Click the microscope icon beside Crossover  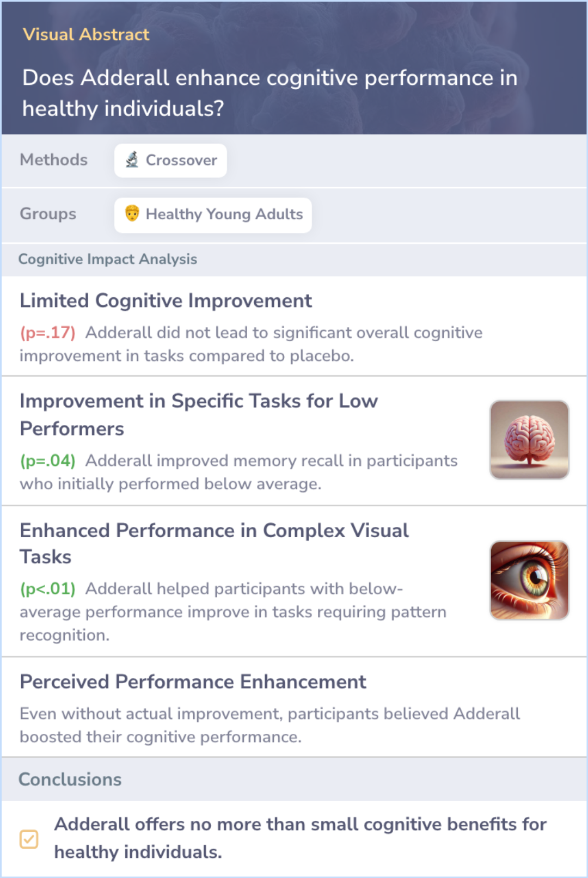[132, 160]
